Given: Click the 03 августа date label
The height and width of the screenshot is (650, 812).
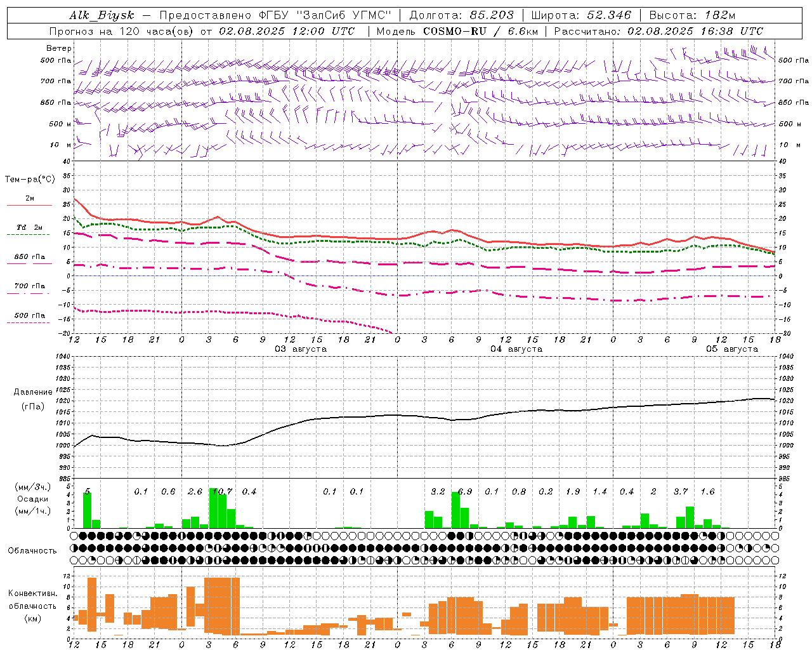Looking at the screenshot, I should point(301,349).
